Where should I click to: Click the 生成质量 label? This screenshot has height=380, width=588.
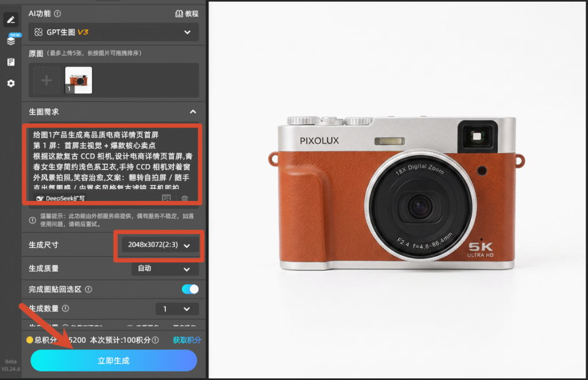[x=44, y=269]
